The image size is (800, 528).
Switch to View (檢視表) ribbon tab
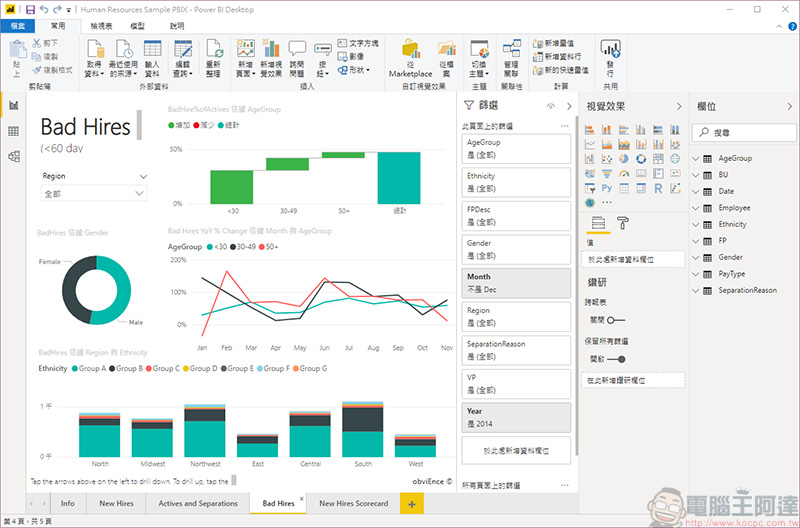point(101,26)
